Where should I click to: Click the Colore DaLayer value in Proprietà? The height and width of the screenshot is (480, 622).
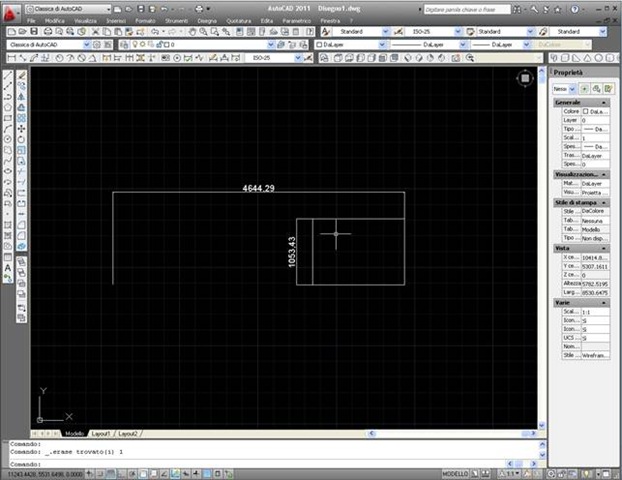point(595,112)
